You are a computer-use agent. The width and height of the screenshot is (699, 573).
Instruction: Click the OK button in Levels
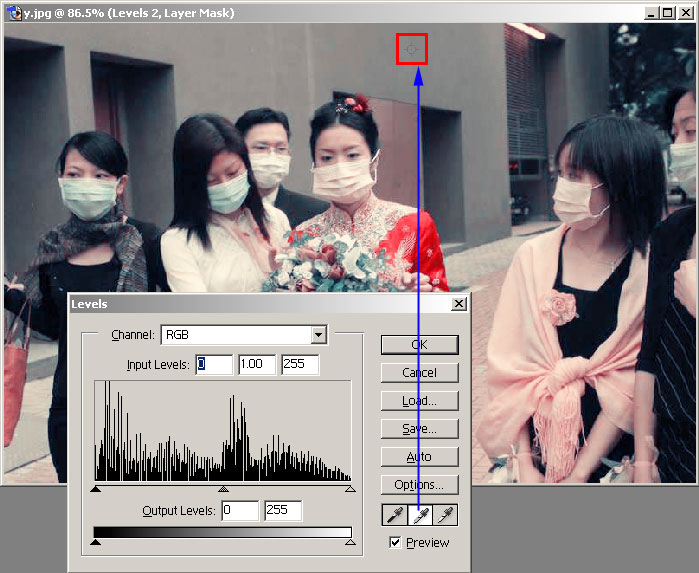419,345
